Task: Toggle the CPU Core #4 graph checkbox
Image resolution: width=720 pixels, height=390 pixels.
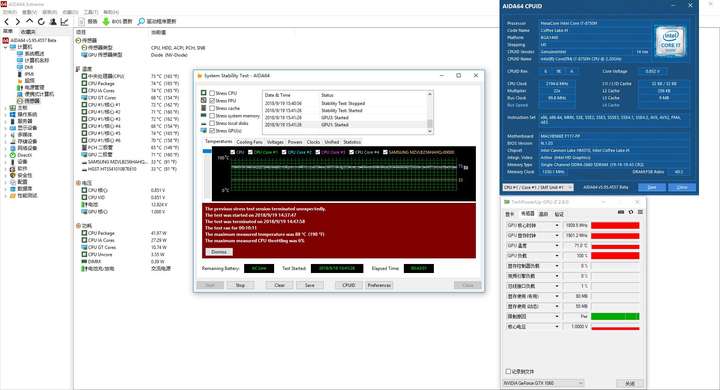Action: [352, 152]
